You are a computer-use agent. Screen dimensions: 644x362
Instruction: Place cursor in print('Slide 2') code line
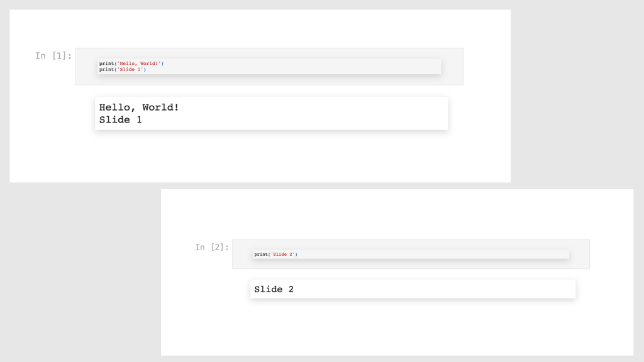tap(275, 255)
